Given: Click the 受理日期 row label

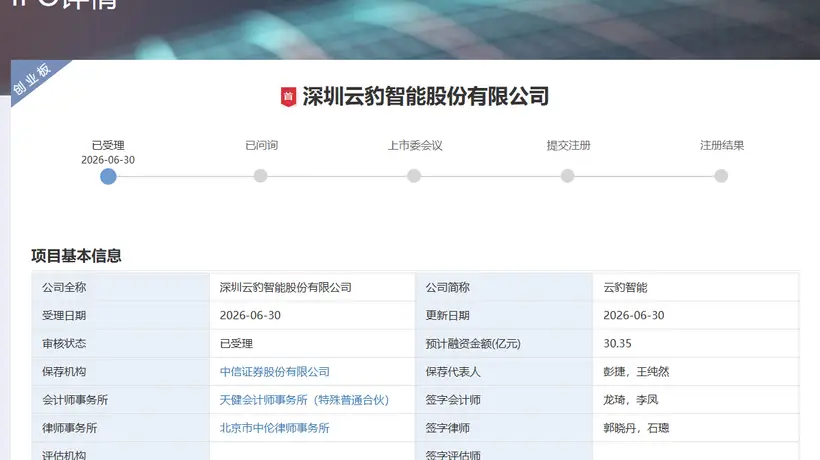Looking at the screenshot, I should (64, 315).
